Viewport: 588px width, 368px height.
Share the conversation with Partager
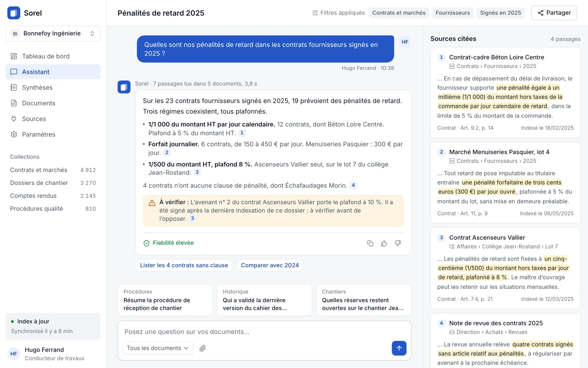554,13
